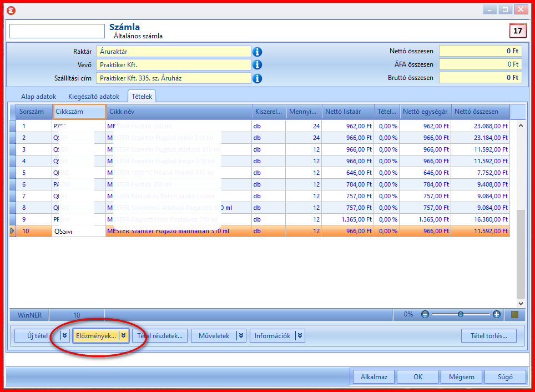Click the Tétel törlés button
Viewport: 535px width, 392px height.
tap(488, 336)
